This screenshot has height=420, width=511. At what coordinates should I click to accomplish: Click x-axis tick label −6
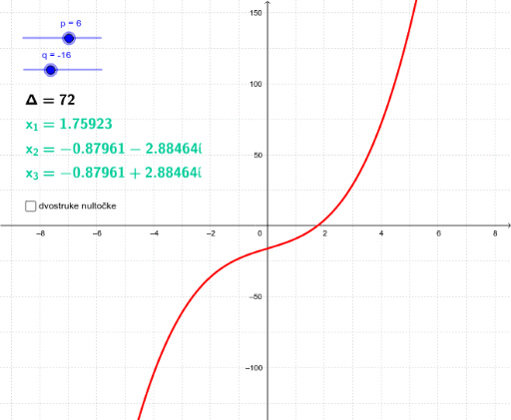tap(97, 233)
